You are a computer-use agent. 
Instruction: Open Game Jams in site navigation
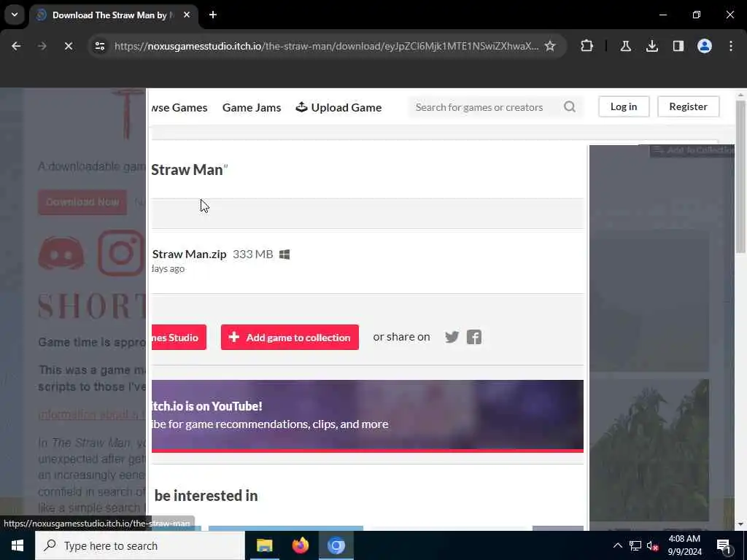[x=252, y=108]
